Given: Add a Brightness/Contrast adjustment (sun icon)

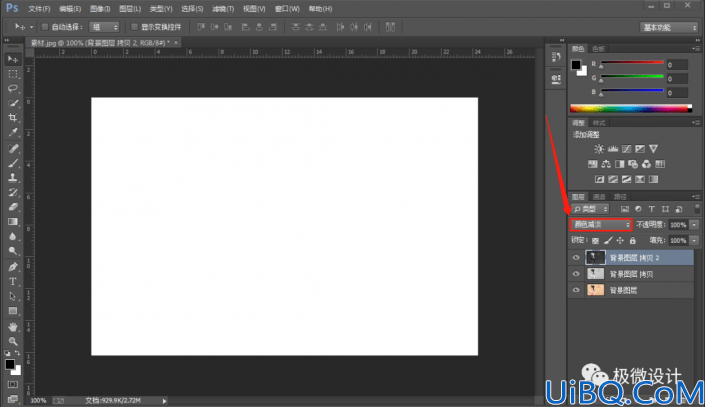Looking at the screenshot, I should 599,149.
